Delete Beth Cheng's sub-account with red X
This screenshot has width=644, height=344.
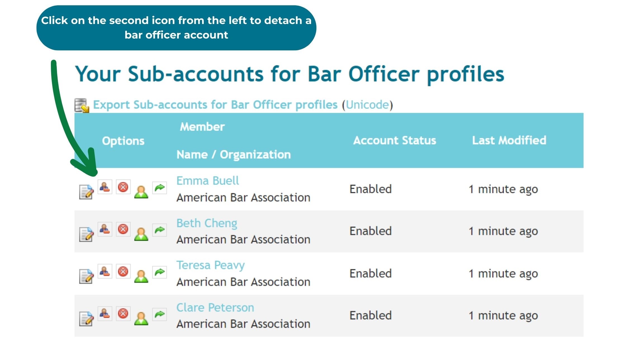[x=123, y=229]
